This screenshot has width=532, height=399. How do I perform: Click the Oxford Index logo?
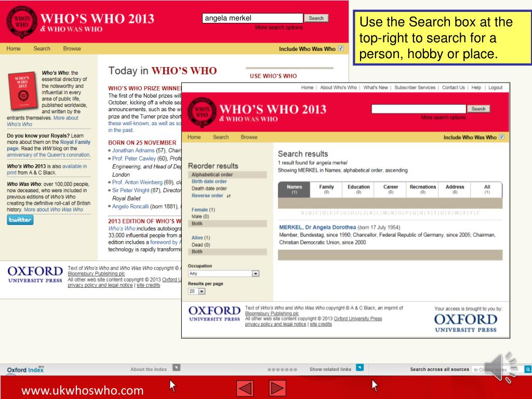(x=25, y=370)
